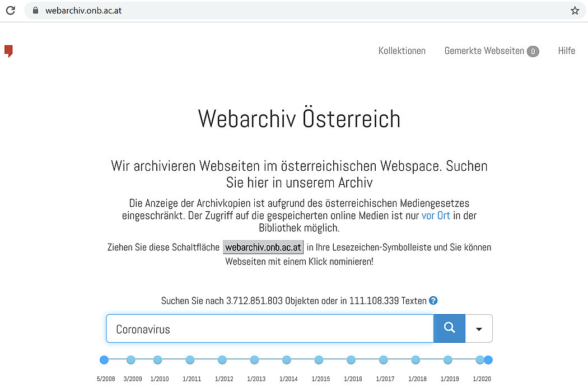
Task: Select the 1/2014 timeline point
Action: pos(287,360)
